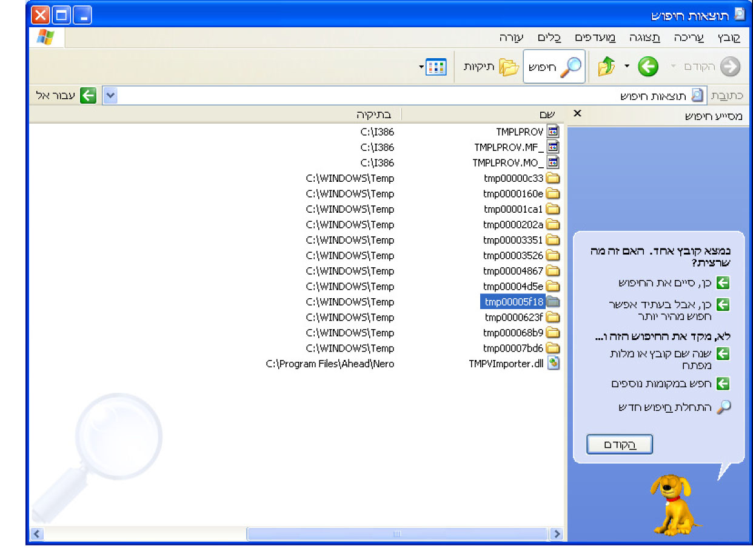This screenshot has width=753, height=560.
Task: Open the מועדפים (Favorites) menu
Action: (x=595, y=38)
